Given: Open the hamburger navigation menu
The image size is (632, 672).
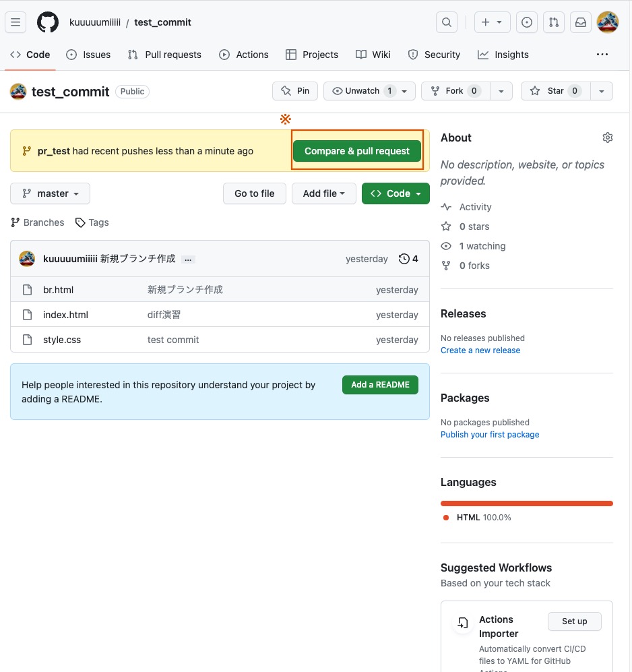Looking at the screenshot, I should pos(16,22).
